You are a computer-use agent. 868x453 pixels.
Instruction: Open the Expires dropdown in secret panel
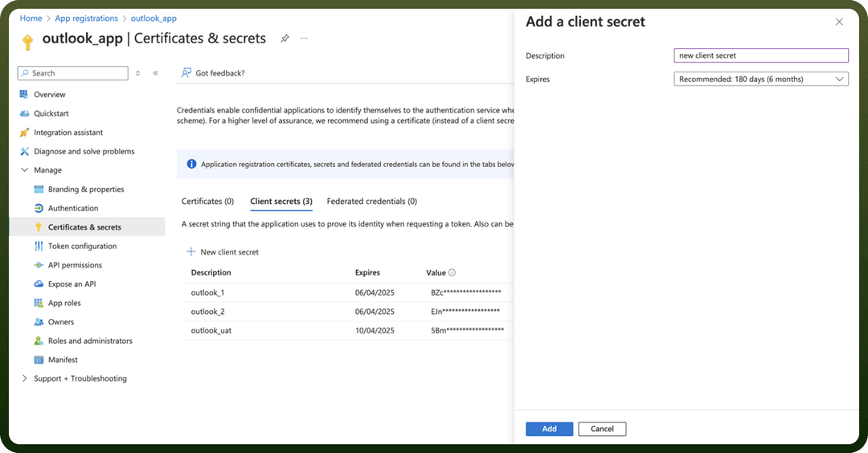pyautogui.click(x=760, y=79)
